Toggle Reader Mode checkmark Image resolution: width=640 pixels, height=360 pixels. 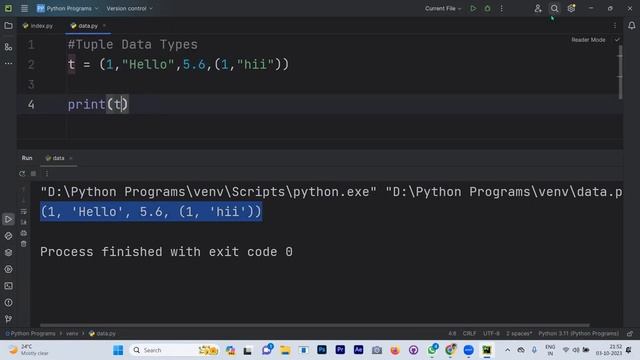[617, 40]
